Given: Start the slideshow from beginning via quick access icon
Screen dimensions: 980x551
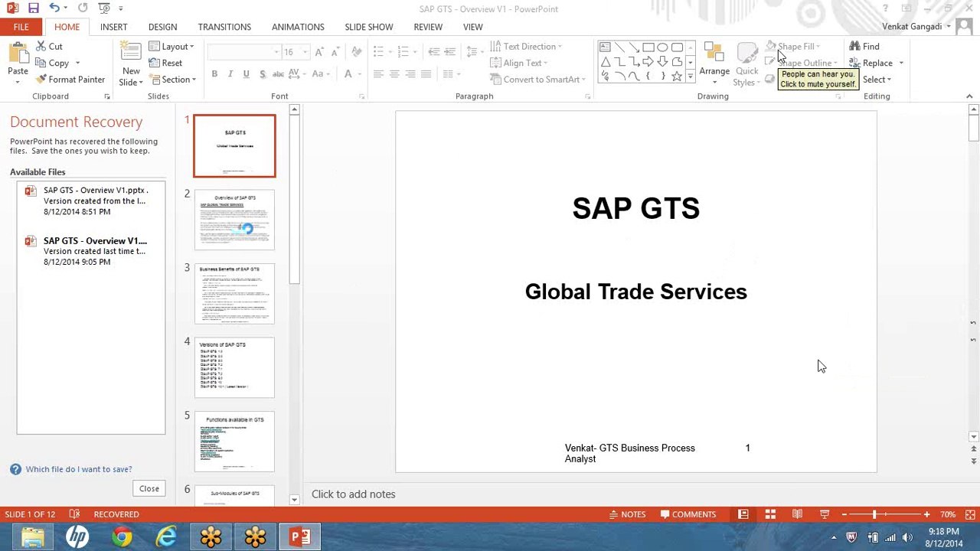Looking at the screenshot, I should point(104,8).
